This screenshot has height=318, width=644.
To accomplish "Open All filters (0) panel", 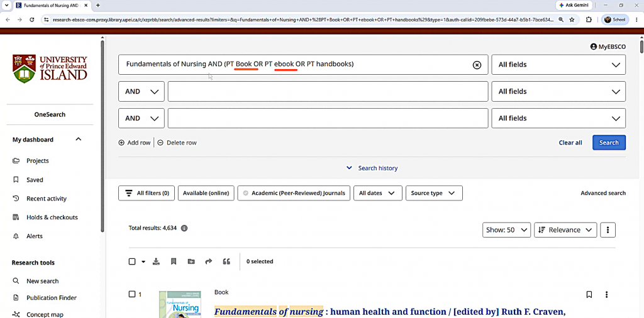I will click(x=147, y=193).
